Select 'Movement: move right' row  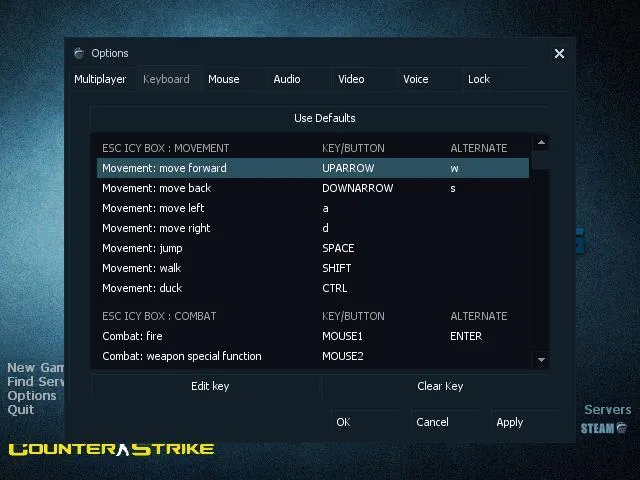pyautogui.click(x=313, y=228)
